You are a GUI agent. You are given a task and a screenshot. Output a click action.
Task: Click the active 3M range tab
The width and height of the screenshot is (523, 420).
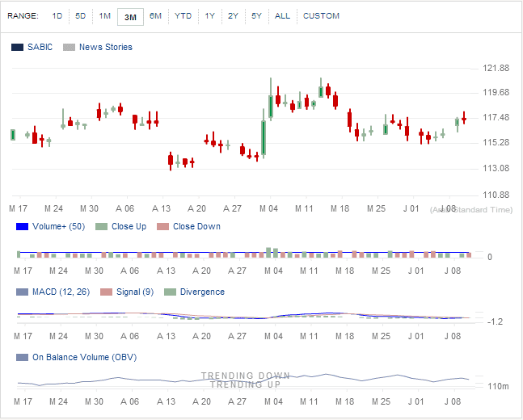[x=130, y=16]
